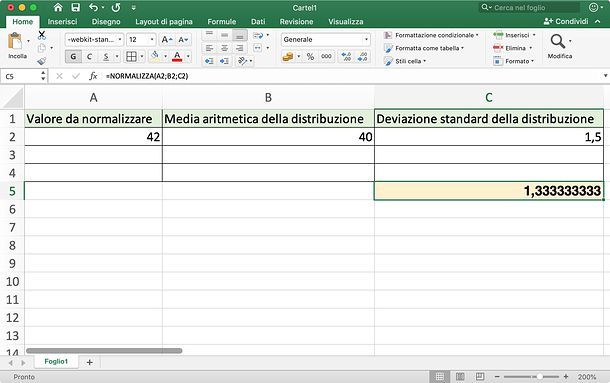The width and height of the screenshot is (610, 383).
Task: Align text left
Action: (x=209, y=48)
